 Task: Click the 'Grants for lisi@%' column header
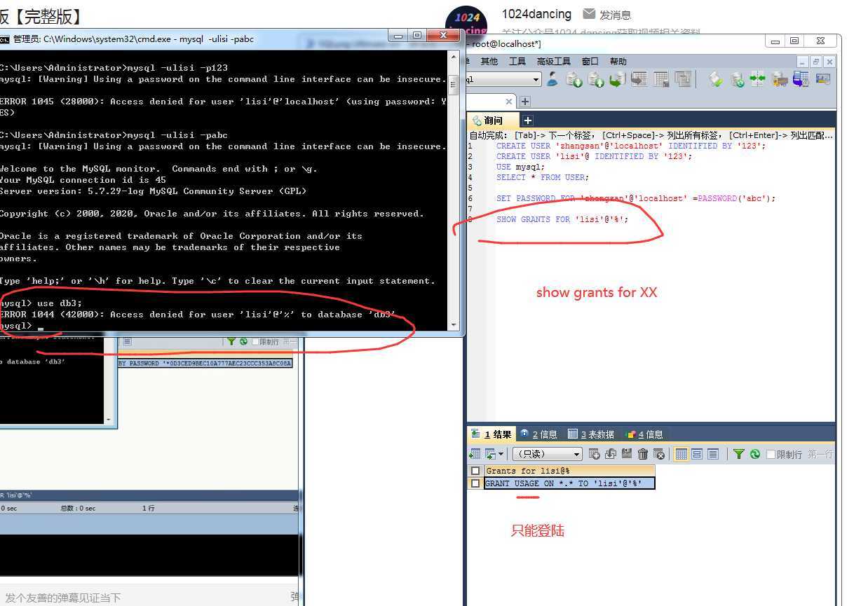tap(569, 471)
